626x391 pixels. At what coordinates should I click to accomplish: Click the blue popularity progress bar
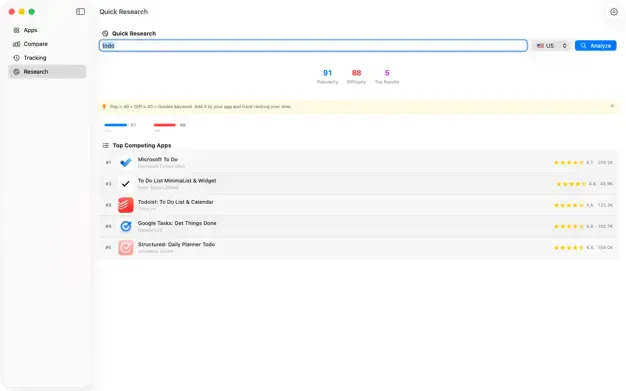tap(115, 125)
